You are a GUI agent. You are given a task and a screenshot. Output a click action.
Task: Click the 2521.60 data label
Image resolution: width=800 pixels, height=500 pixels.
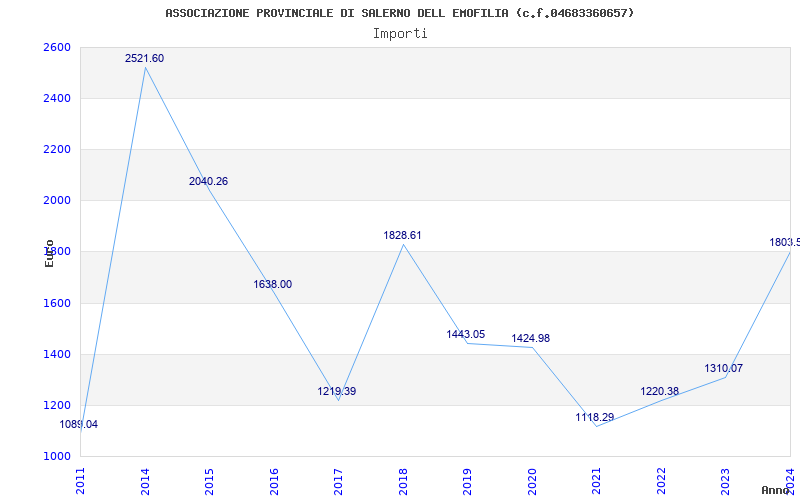(144, 59)
